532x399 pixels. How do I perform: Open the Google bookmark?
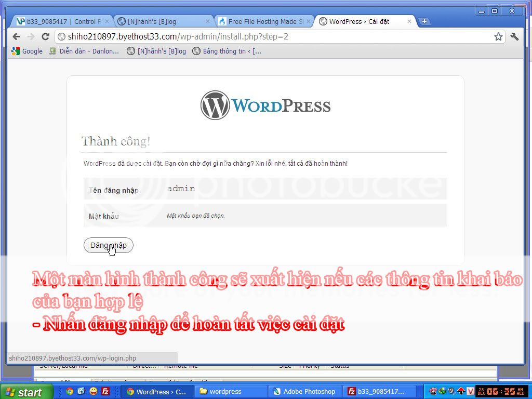pos(27,51)
